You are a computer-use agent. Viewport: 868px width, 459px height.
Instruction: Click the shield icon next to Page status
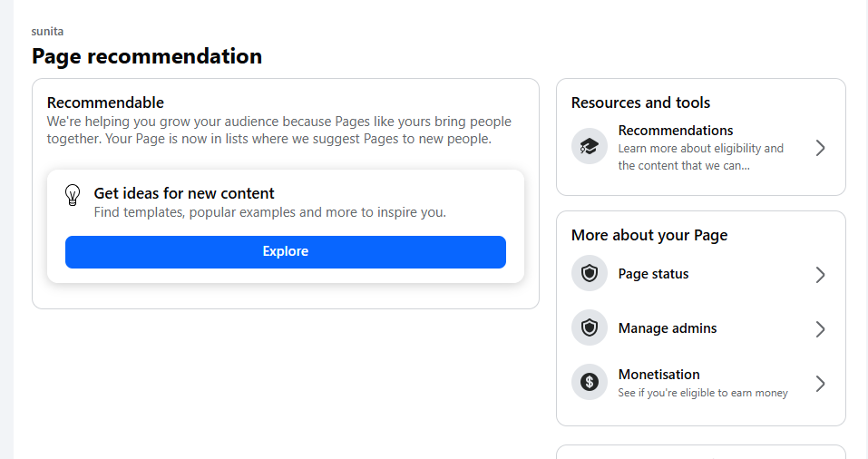click(590, 274)
